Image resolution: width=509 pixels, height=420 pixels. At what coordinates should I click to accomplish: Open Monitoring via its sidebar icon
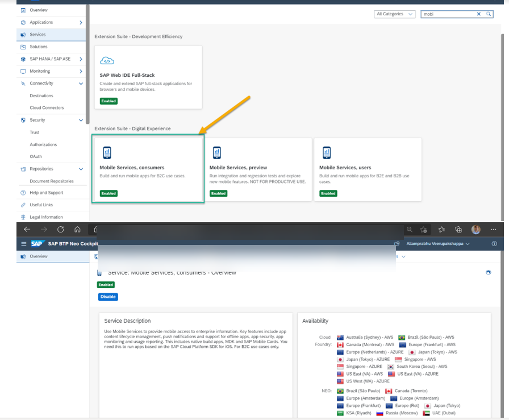click(x=23, y=71)
